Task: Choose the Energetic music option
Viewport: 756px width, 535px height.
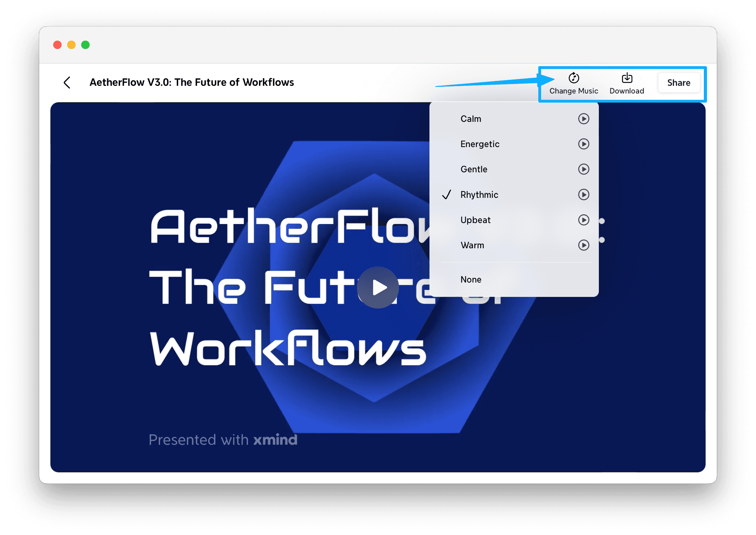Action: (480, 144)
